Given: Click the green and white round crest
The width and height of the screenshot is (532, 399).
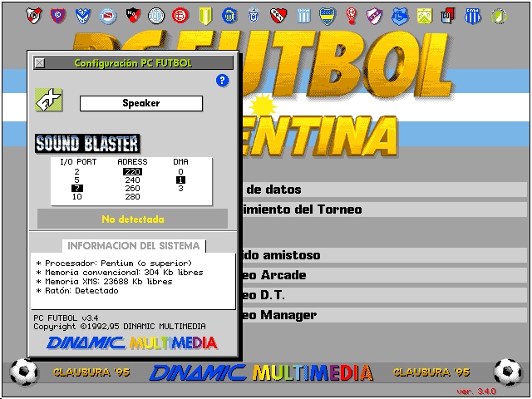Looking at the screenshot, I should click(x=499, y=16).
